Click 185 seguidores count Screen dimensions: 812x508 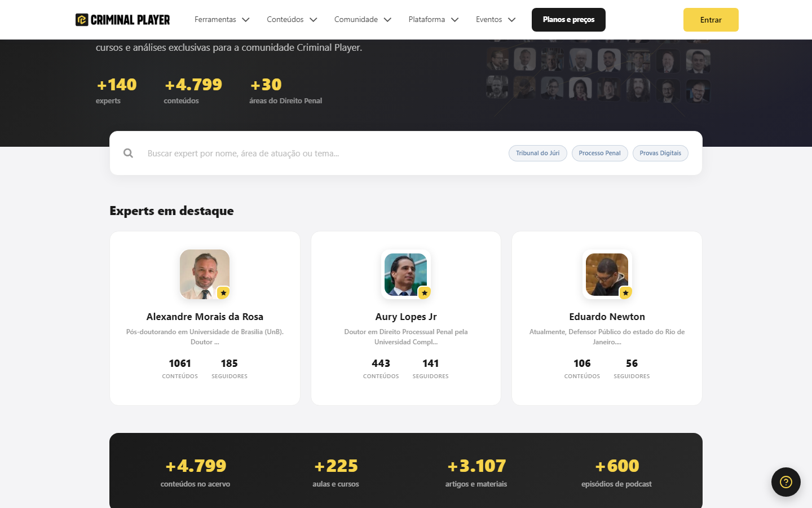pyautogui.click(x=230, y=368)
